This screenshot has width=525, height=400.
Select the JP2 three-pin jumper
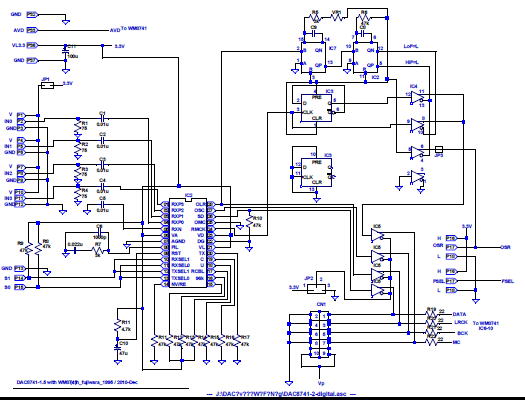(x=316, y=289)
